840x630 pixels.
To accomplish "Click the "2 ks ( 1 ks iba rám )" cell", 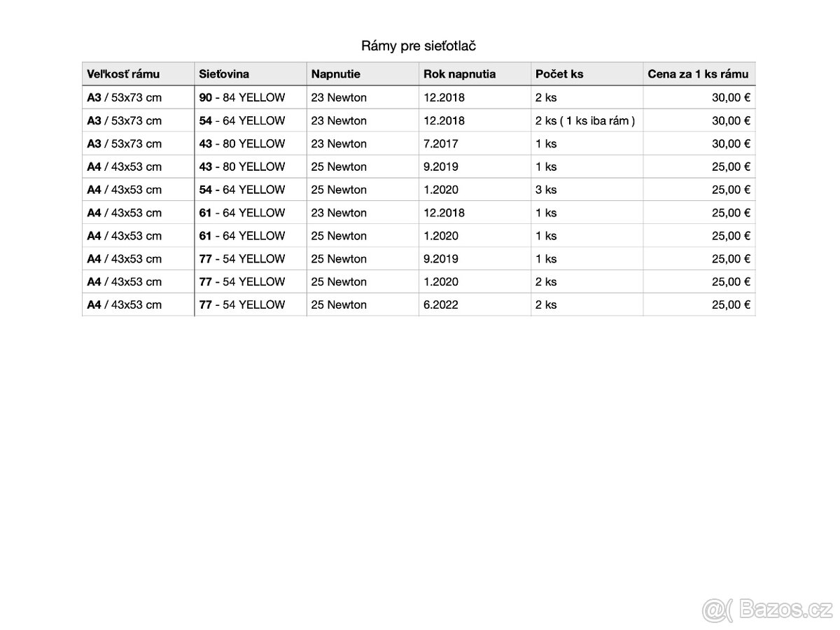I will click(x=585, y=120).
